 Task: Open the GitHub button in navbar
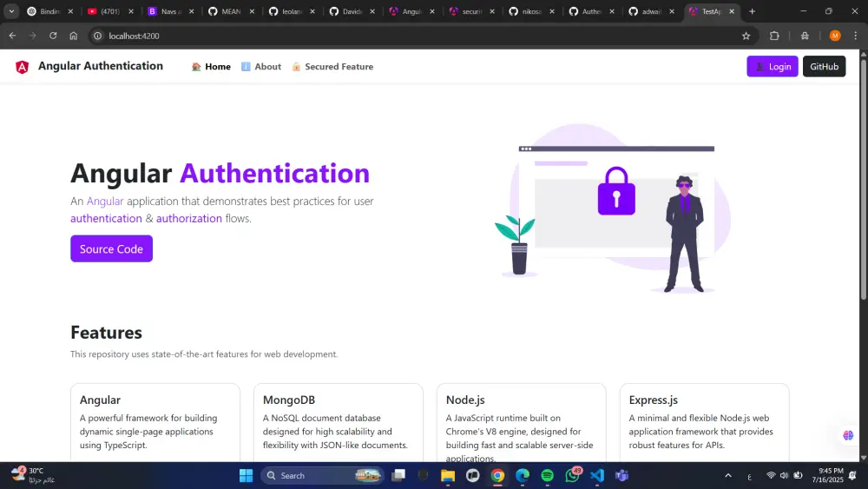point(825,67)
